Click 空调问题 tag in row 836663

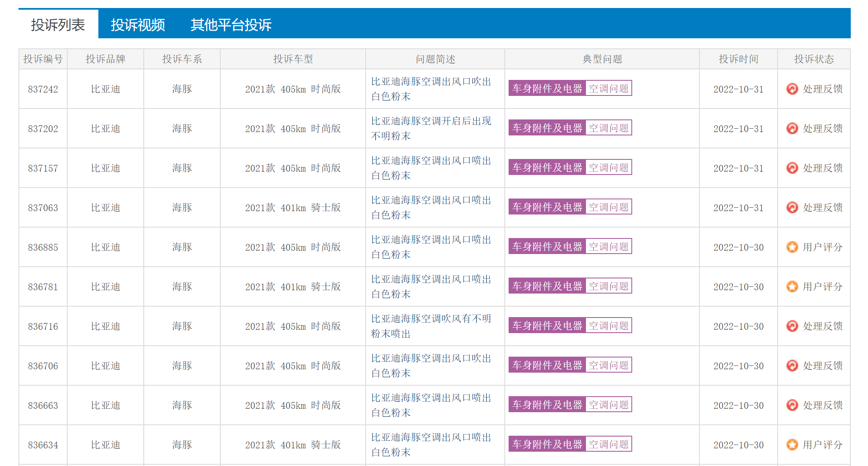point(609,405)
